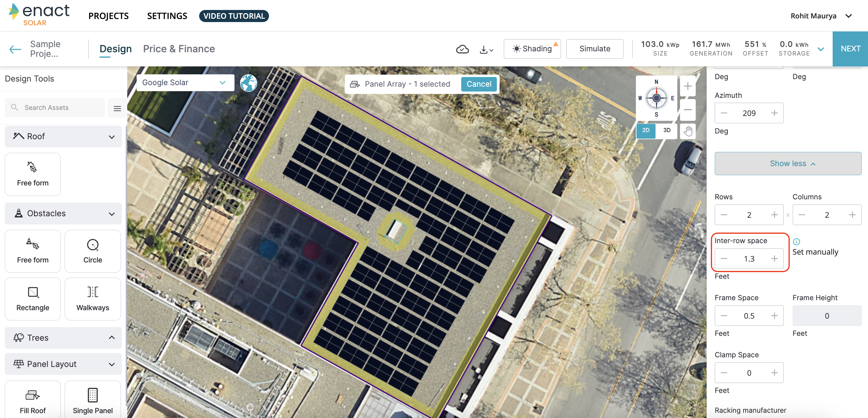Click the info icon beside Set manually

tap(796, 242)
